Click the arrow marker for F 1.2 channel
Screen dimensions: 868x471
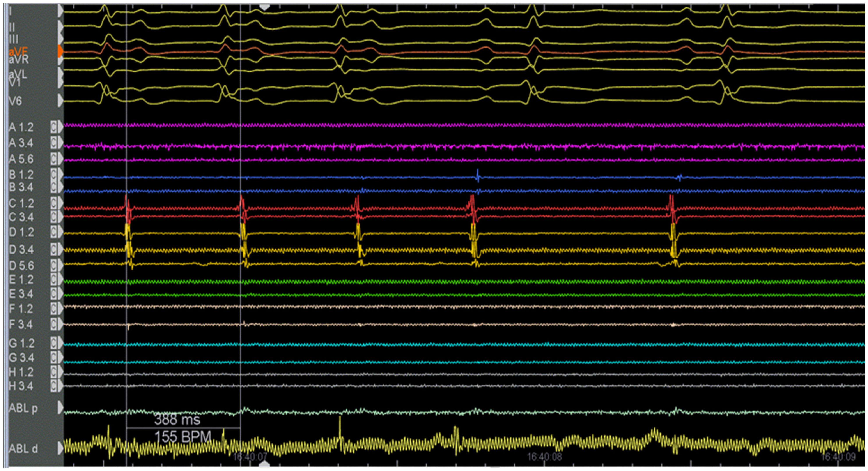coord(60,308)
